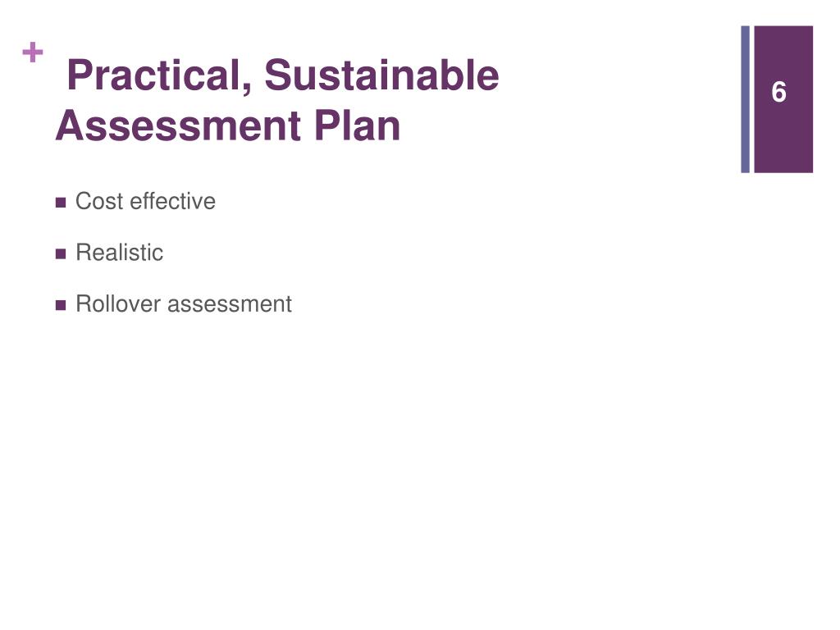Click the square bullet beside Realistic

pyautogui.click(x=61, y=254)
